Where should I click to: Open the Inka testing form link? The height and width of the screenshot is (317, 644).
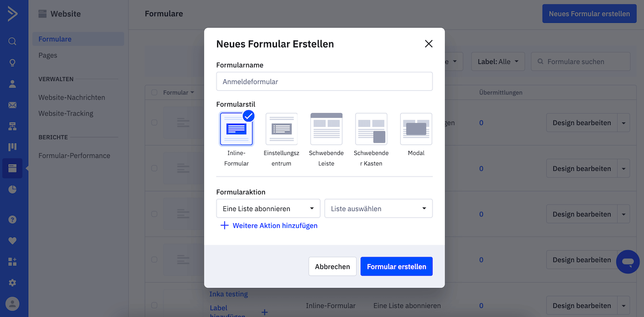point(229,294)
